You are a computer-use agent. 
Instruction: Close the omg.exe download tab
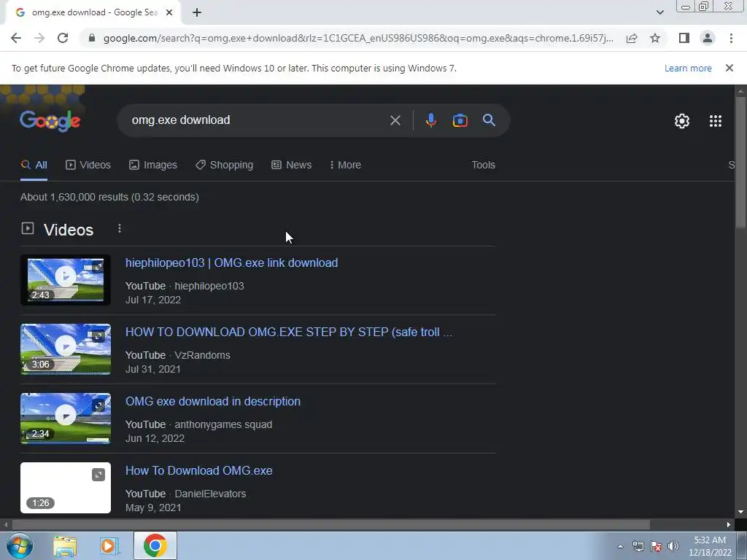tap(169, 13)
